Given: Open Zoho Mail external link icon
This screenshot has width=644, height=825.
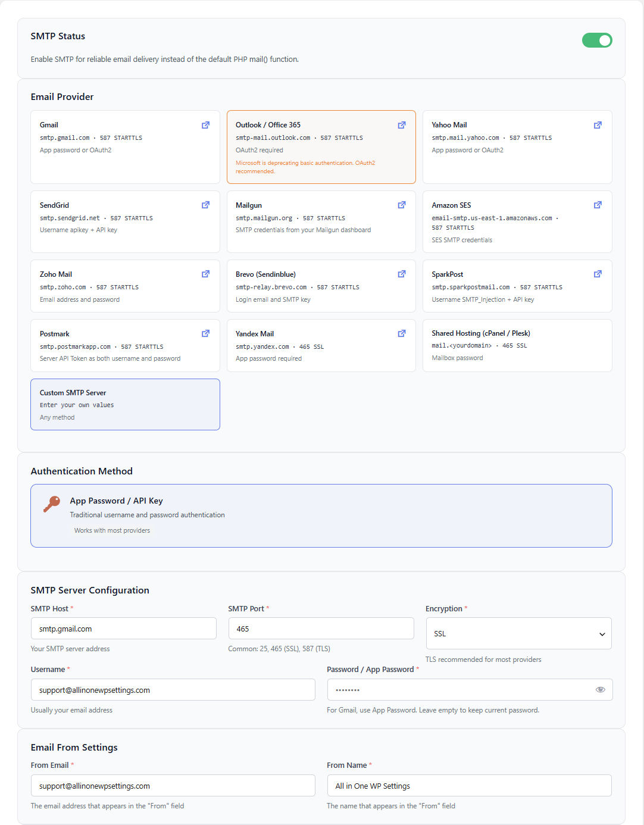Looking at the screenshot, I should click(205, 274).
